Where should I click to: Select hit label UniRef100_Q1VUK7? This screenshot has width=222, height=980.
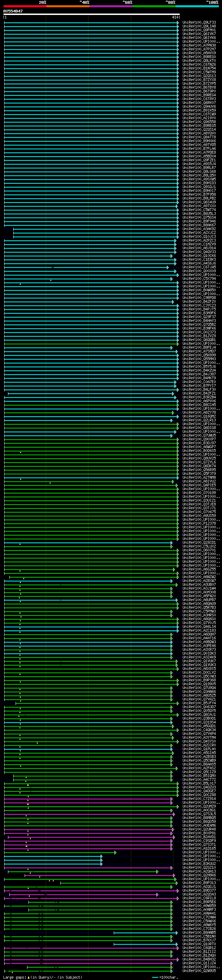pyautogui.click(x=199, y=661)
